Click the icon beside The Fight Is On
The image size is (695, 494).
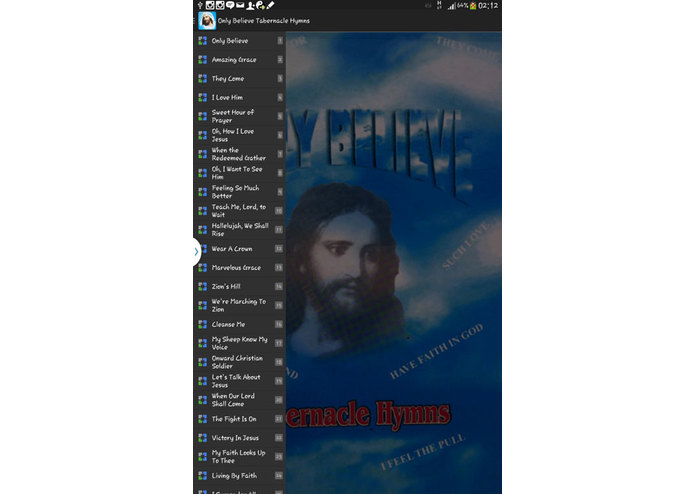[x=203, y=419]
